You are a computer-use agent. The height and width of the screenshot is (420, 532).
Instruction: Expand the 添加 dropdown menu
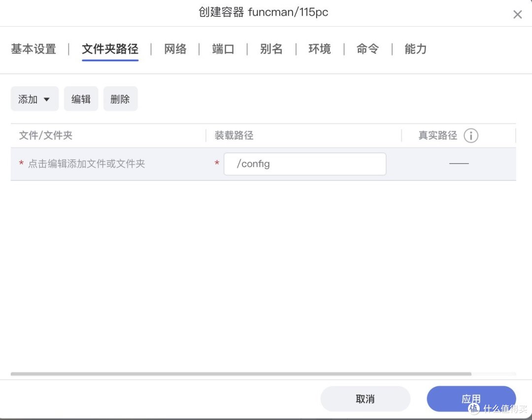(x=34, y=99)
